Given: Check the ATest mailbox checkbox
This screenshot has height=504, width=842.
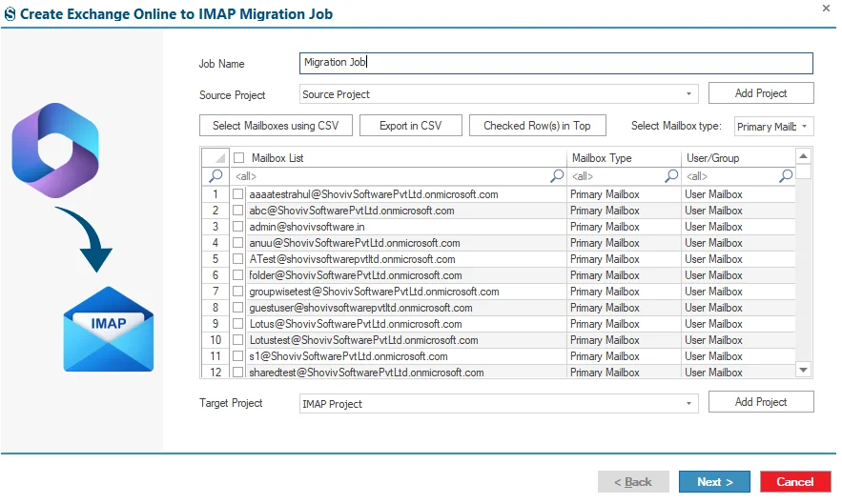Looking at the screenshot, I should (237, 259).
